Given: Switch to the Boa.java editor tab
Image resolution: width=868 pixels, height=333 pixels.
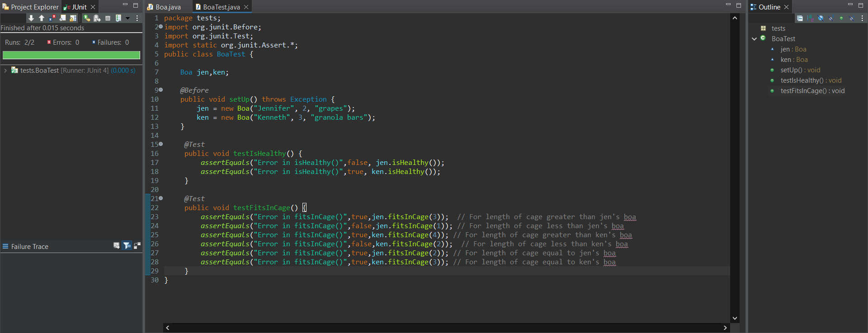Looking at the screenshot, I should tap(164, 7).
